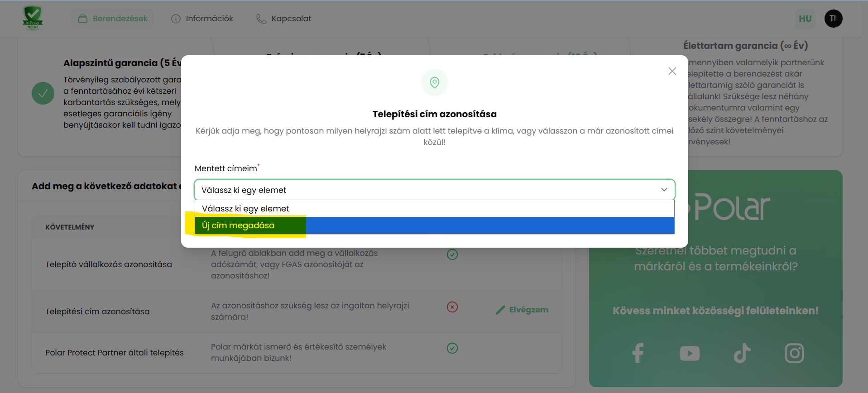Click the pencil icon beside Elvégzem

point(500,310)
